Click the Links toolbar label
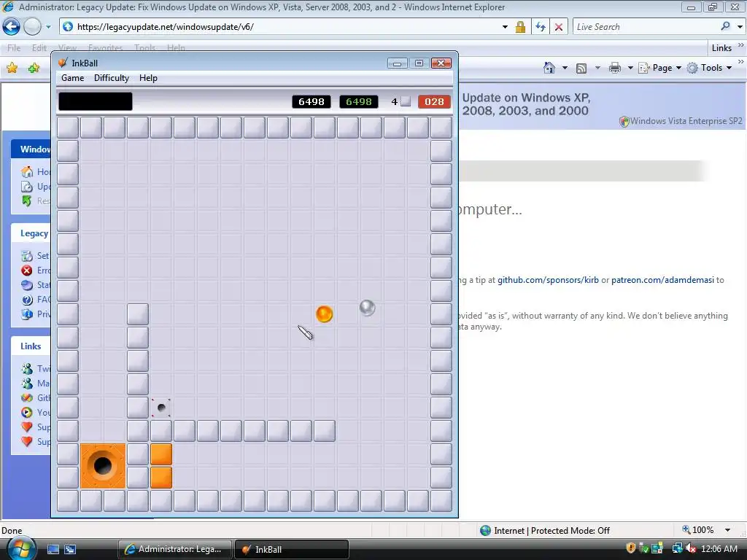747x560 pixels. (x=721, y=48)
